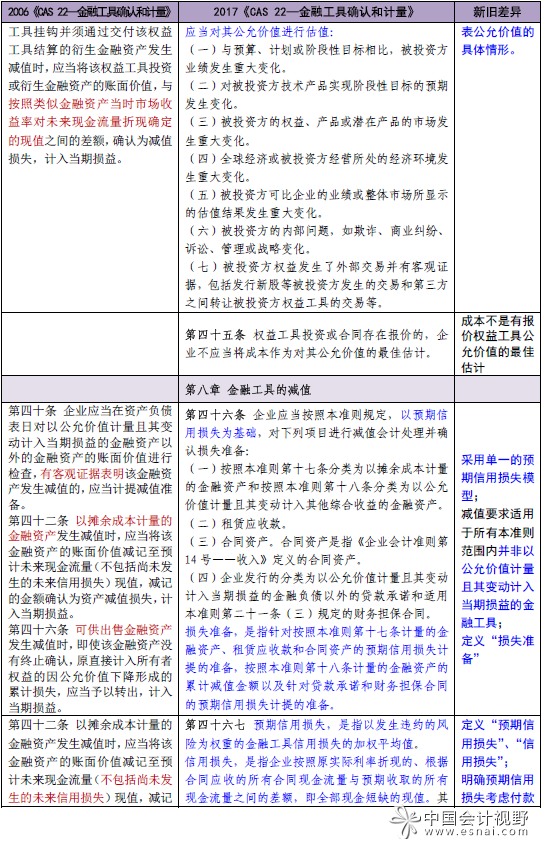Click item "(五)被投资方可比企业的业绩"
This screenshot has width=542, height=844.
[316, 203]
